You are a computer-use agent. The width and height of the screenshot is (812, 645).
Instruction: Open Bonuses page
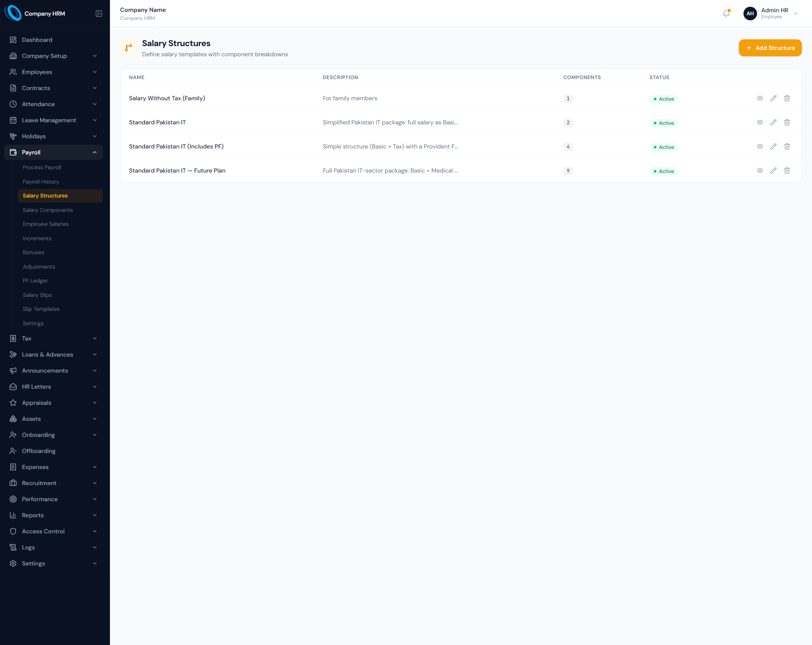pyautogui.click(x=60, y=253)
